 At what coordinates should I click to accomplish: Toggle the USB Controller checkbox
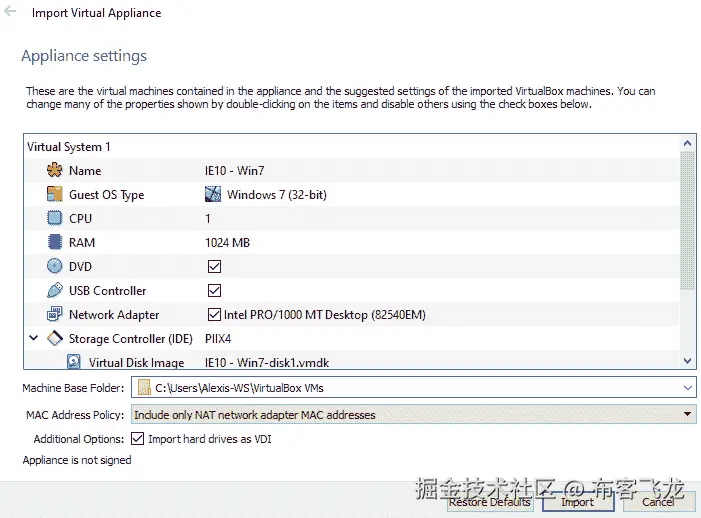[x=214, y=291]
